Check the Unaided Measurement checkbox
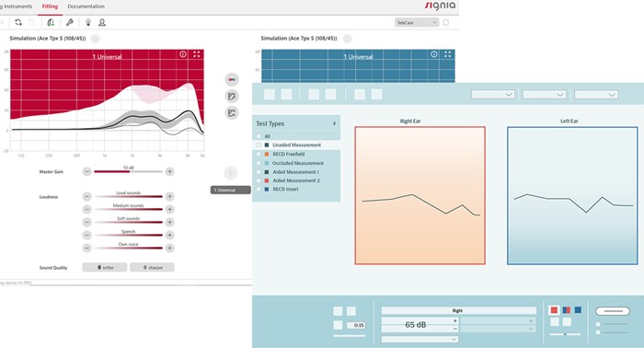Image resolution: width=644 pixels, height=348 pixels. pos(259,145)
